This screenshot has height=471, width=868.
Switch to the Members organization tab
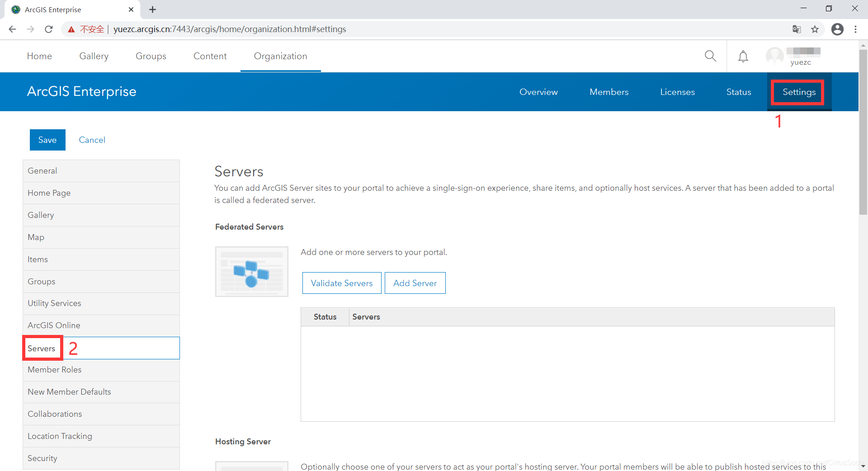click(x=609, y=92)
